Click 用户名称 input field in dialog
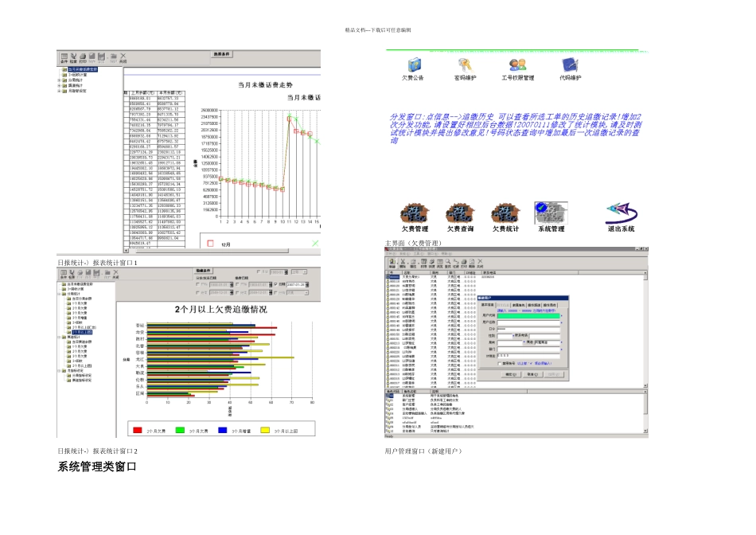Viewport: 756px width, 535px height. (528, 322)
